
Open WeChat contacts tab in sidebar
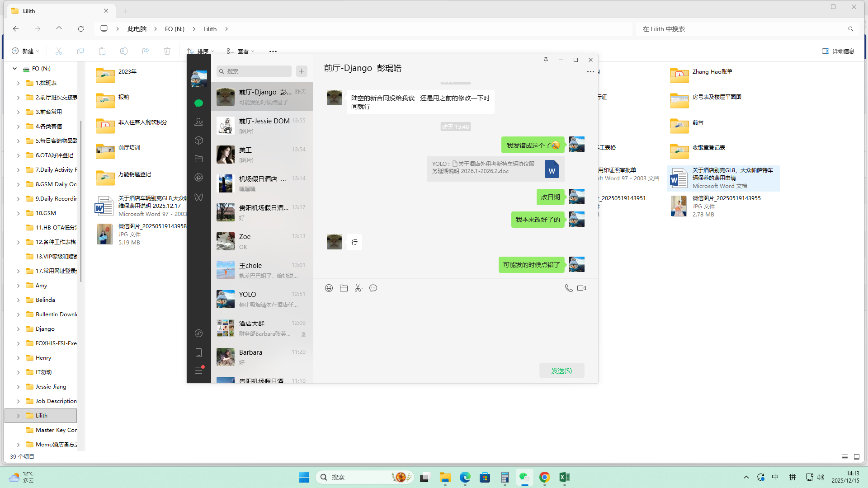[x=198, y=122]
